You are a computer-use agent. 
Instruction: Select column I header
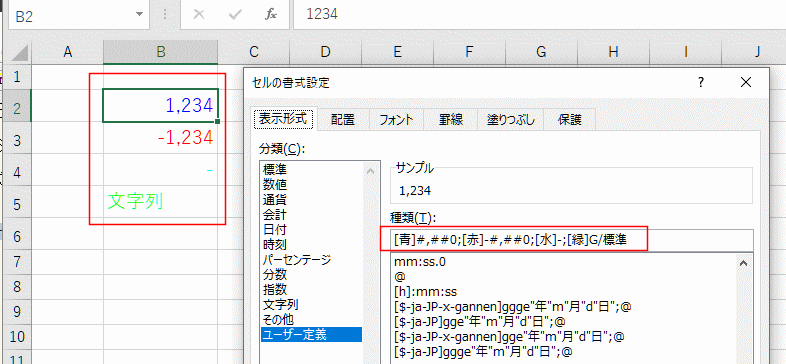685,52
